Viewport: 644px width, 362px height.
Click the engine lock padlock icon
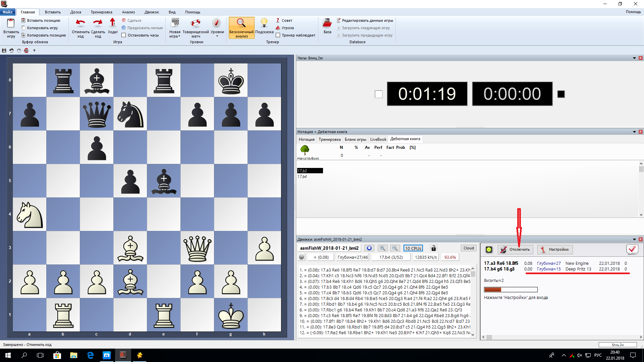point(433,248)
